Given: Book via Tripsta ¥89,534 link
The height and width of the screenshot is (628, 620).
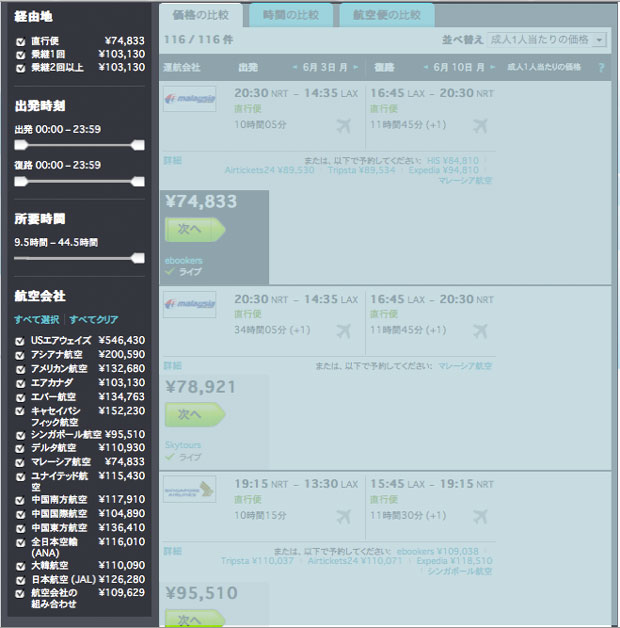Looking at the screenshot, I should (361, 170).
